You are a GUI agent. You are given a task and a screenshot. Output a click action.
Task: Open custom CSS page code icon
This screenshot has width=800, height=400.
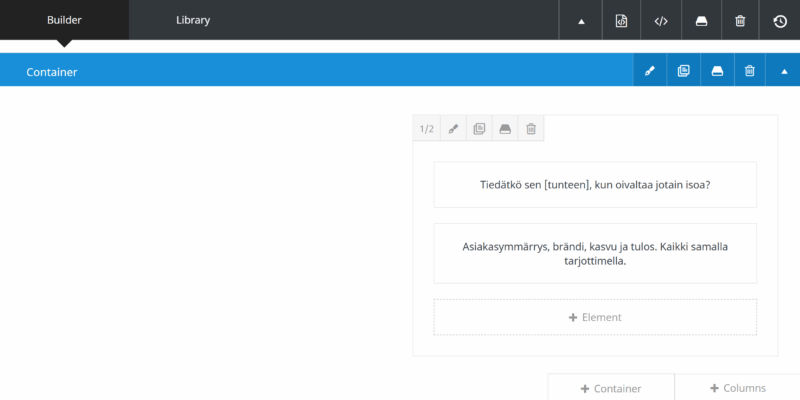(x=621, y=21)
